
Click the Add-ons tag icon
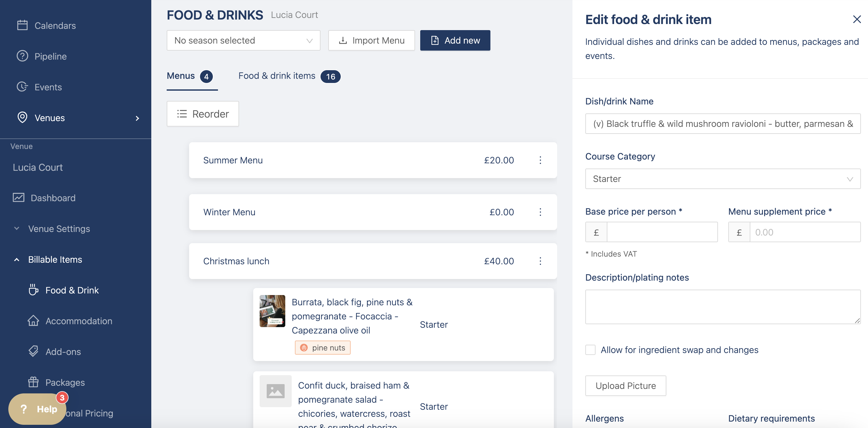(x=33, y=351)
